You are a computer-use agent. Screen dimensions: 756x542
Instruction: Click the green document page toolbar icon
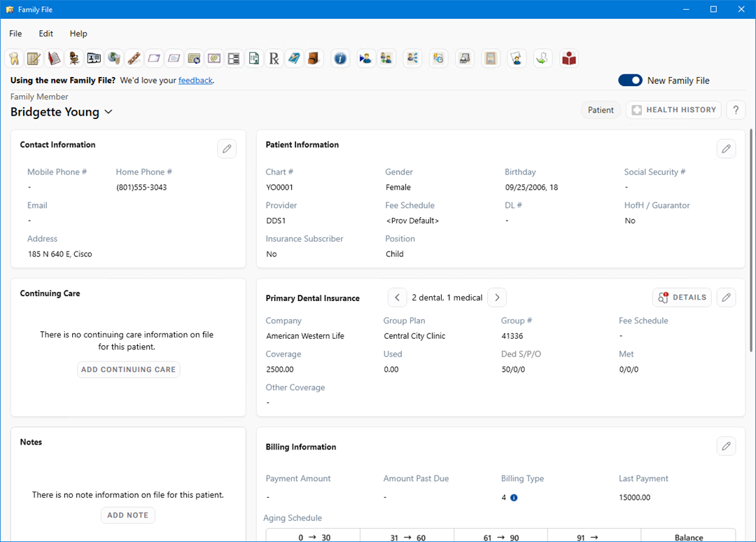[x=254, y=58]
